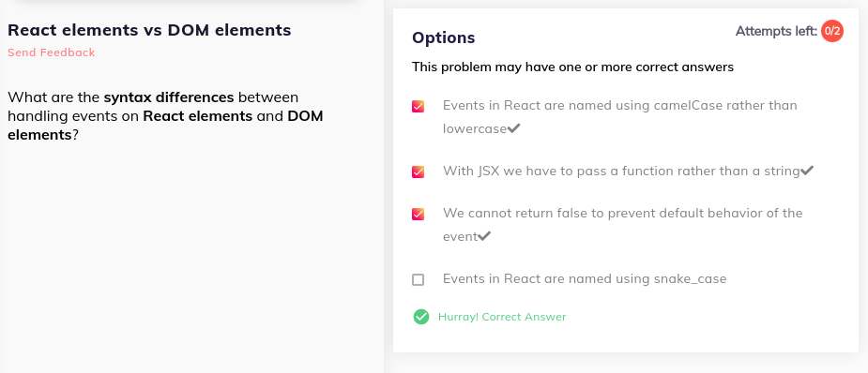
Task: Click the 'Options' panel heading
Action: [x=444, y=37]
